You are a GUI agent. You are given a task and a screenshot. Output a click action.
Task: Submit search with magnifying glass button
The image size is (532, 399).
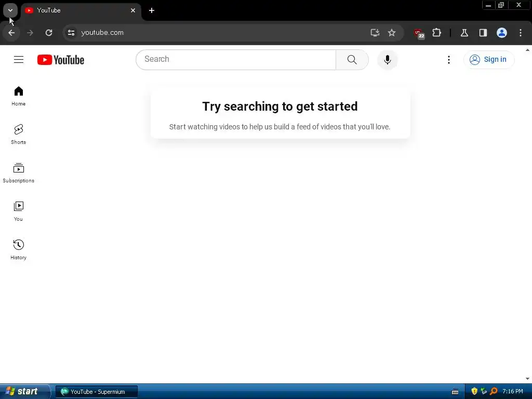click(x=352, y=60)
